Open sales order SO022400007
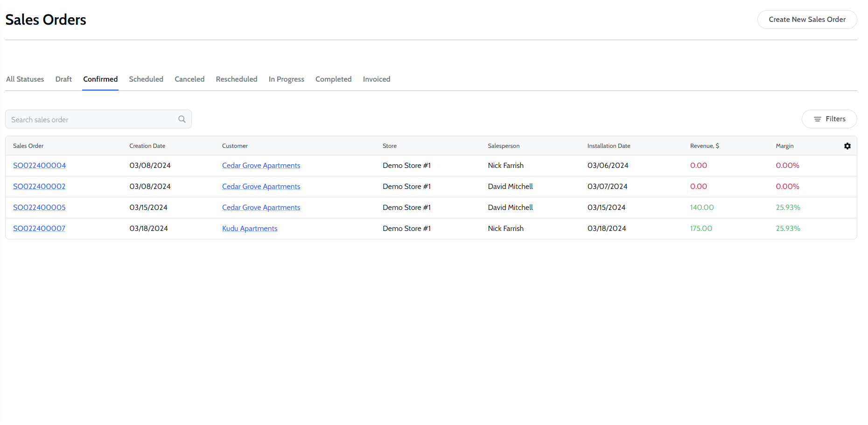The image size is (868, 425). pos(39,229)
